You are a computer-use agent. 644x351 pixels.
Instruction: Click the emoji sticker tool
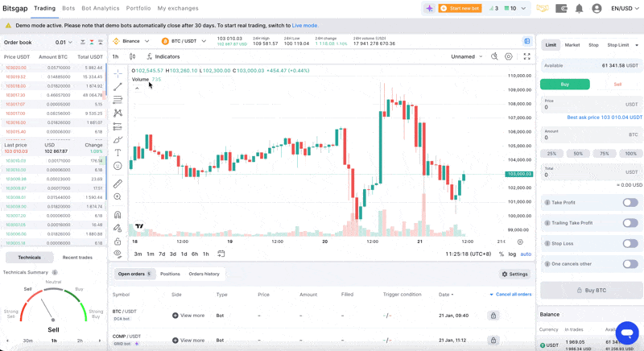click(x=118, y=166)
